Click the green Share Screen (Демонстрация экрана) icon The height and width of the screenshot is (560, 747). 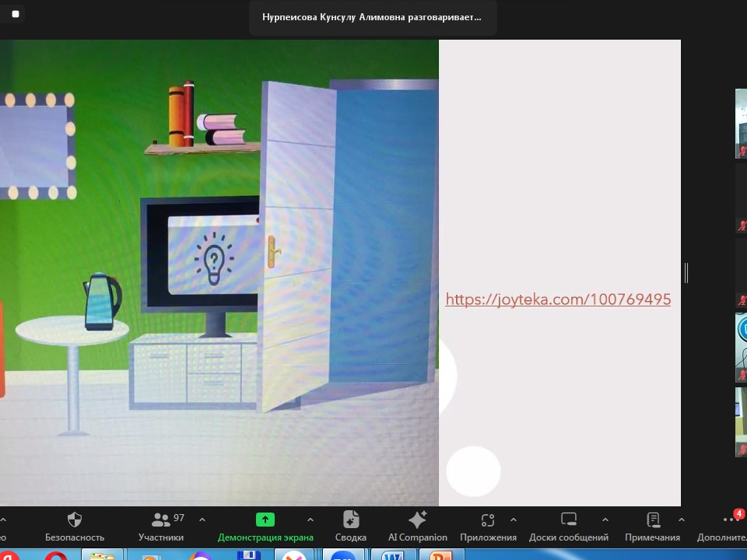click(x=265, y=520)
